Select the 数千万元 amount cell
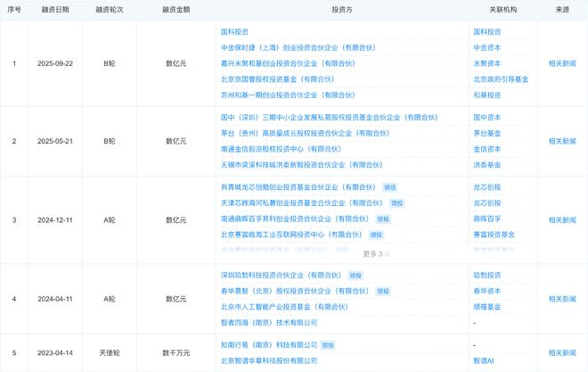This screenshot has width=588, height=372. pos(176,353)
